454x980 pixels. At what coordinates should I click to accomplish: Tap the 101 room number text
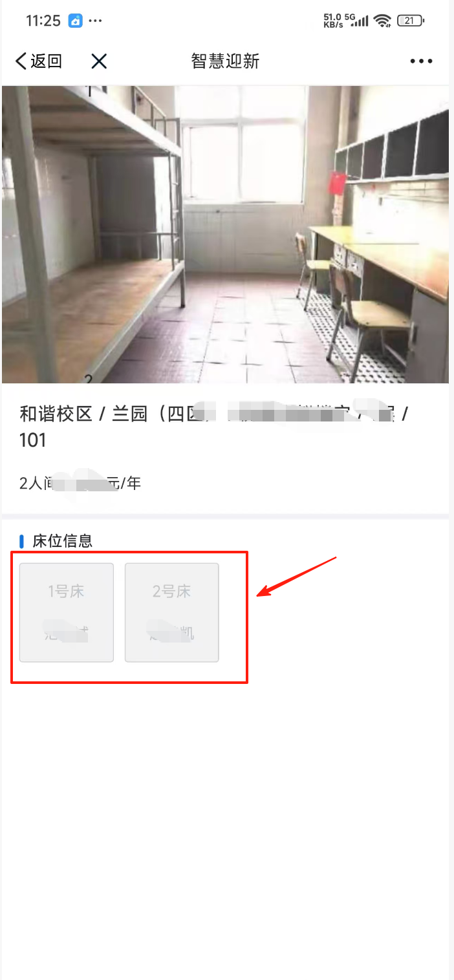pos(33,440)
